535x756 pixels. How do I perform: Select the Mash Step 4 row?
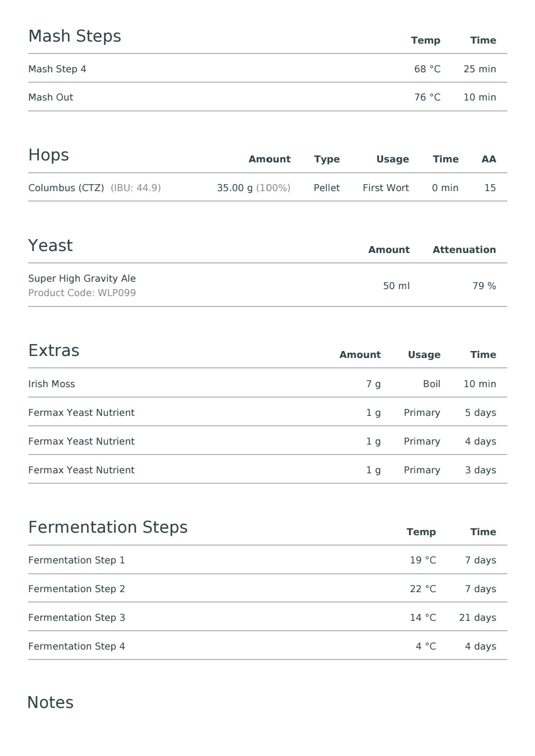pyautogui.click(x=267, y=68)
